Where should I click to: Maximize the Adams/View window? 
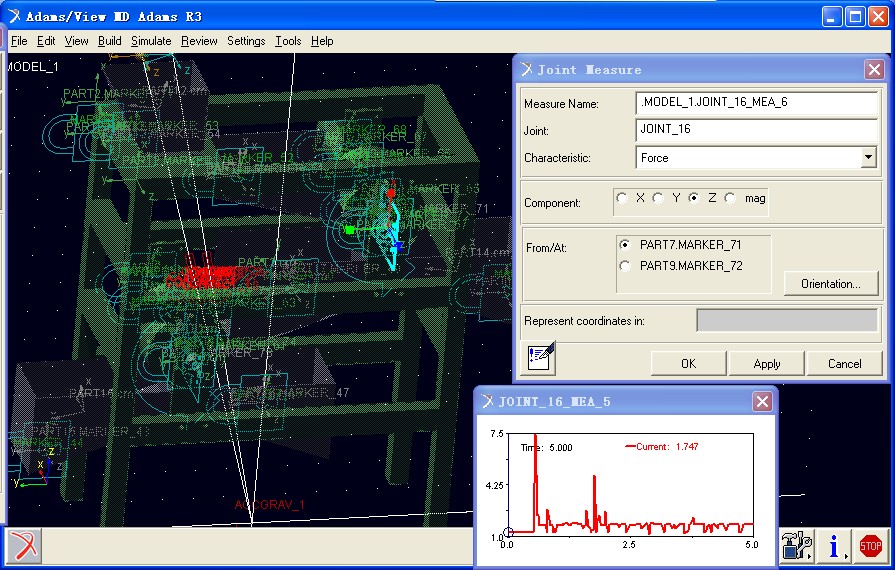(x=855, y=17)
